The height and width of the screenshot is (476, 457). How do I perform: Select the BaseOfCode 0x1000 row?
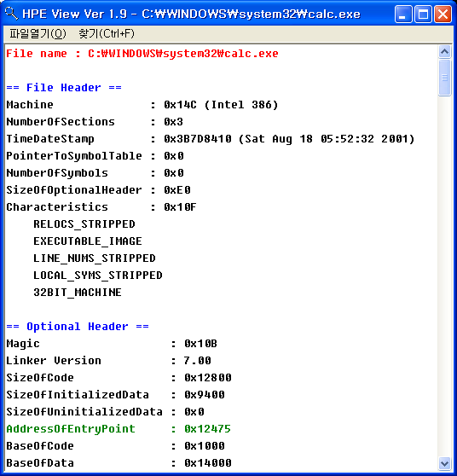coord(115,445)
